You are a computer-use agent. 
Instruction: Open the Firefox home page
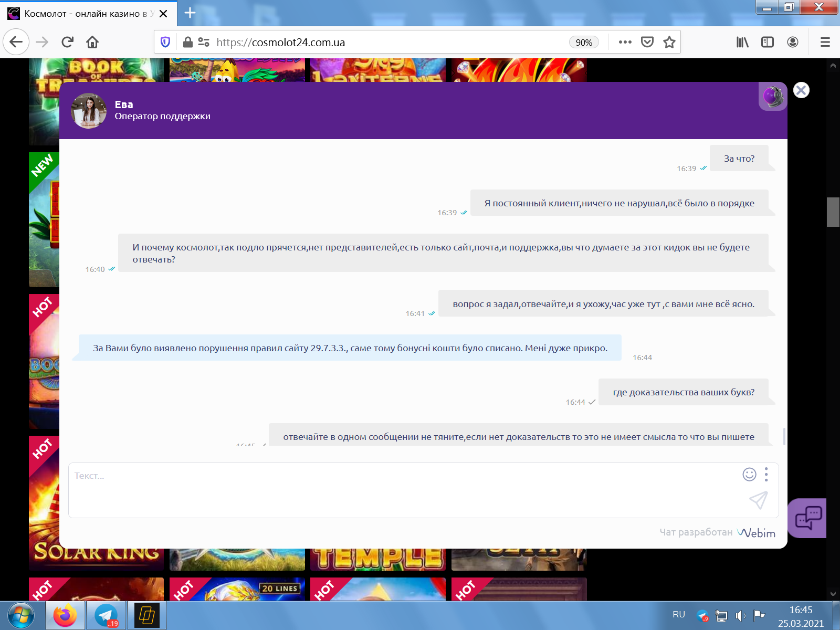coord(92,42)
